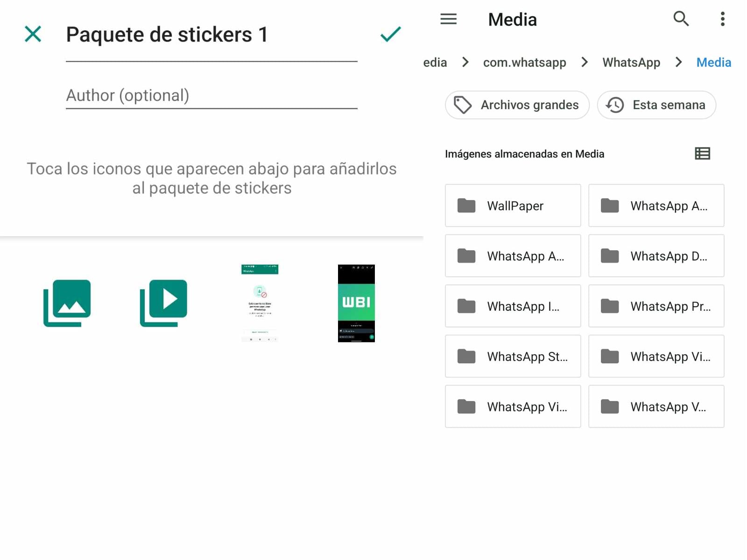This screenshot has width=747, height=560.
Task: Open the three-dot overflow menu
Action: point(722,19)
